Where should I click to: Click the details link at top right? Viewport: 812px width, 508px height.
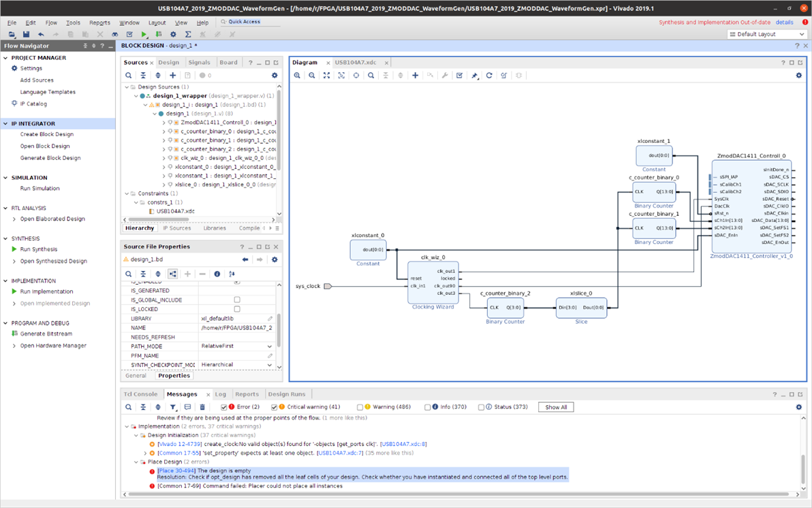[784, 22]
